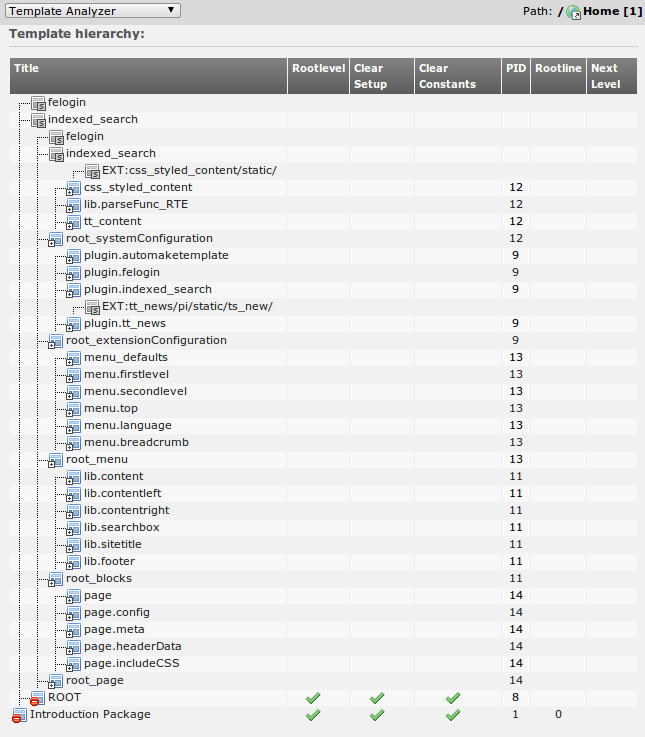Click the template icon beside root_menu

56,459
